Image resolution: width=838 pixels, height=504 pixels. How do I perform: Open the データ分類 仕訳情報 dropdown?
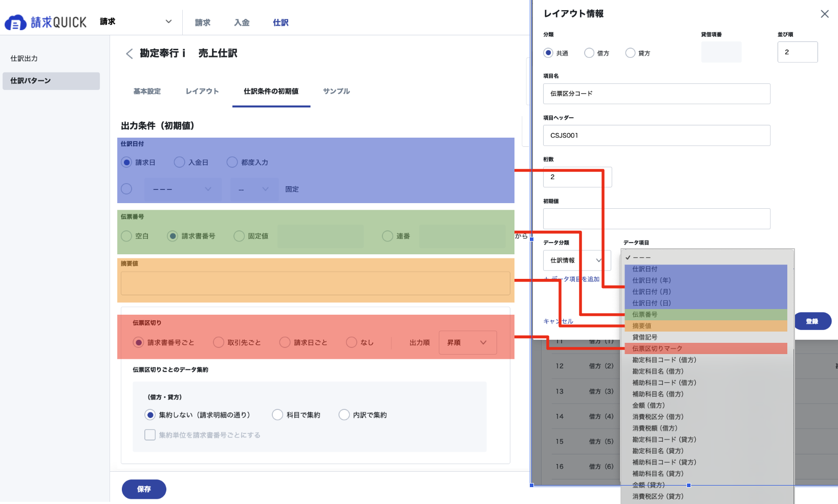[x=577, y=260]
